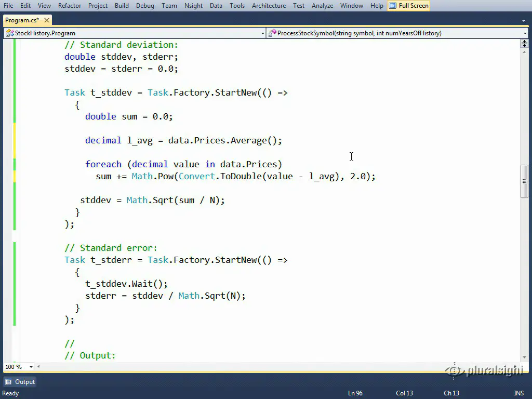Open the Data menu
The image size is (532, 399).
tap(216, 6)
